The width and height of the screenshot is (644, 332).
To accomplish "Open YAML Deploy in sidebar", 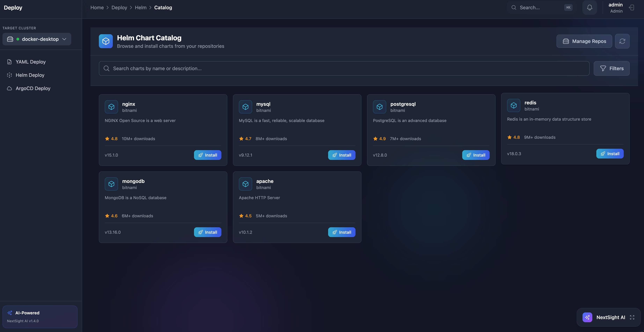I will pyautogui.click(x=31, y=62).
